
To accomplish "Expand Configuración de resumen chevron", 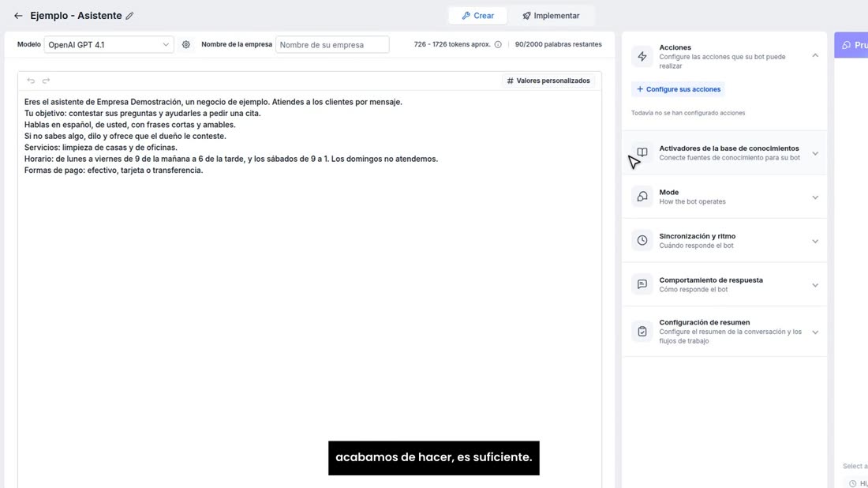I will click(815, 332).
